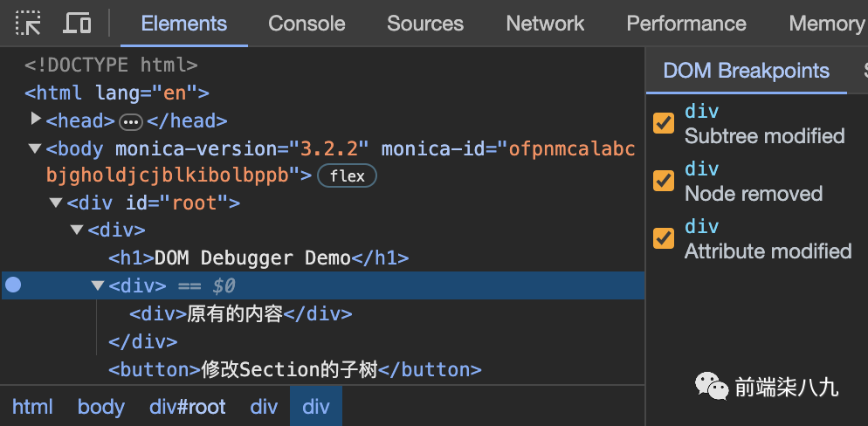
Task: Collapse the body element node
Action: (x=36, y=148)
